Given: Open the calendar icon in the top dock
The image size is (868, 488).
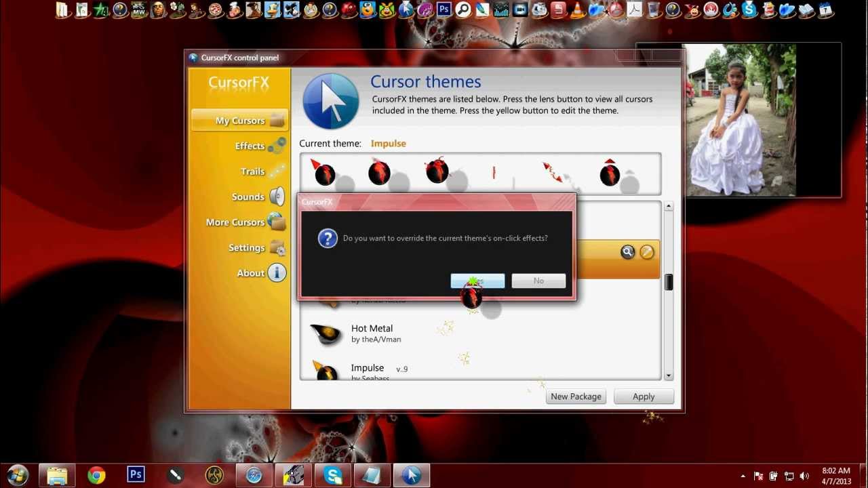Looking at the screenshot, I should coord(825,9).
